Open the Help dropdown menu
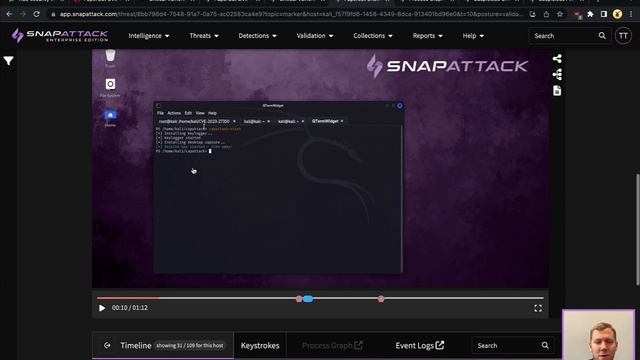Image resolution: width=640 pixels, height=360 pixels. (473, 36)
